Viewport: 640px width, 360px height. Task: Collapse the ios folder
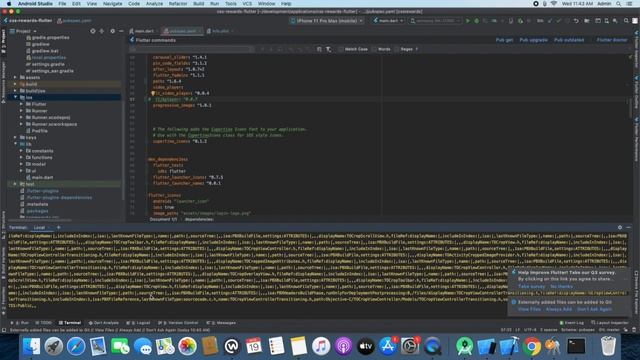pyautogui.click(x=15, y=98)
